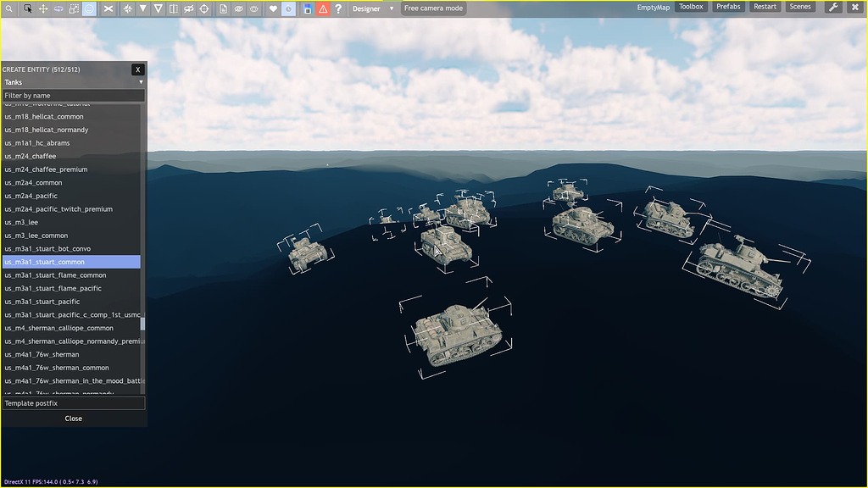Open the Scenes menu
The width and height of the screenshot is (868, 488).
pos(799,6)
